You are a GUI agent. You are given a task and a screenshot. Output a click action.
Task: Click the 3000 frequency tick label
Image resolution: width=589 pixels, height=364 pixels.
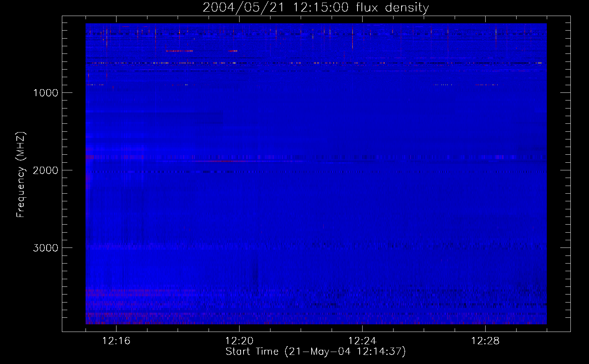tap(46, 248)
